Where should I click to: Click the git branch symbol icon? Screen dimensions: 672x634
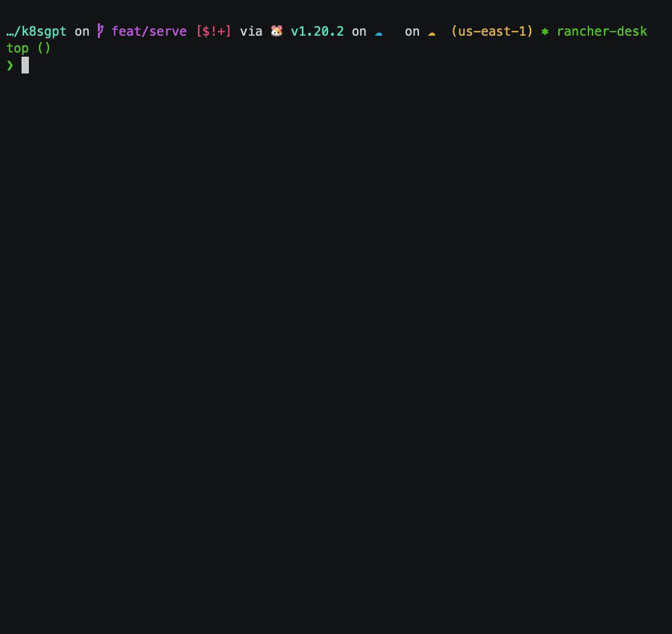pos(99,31)
